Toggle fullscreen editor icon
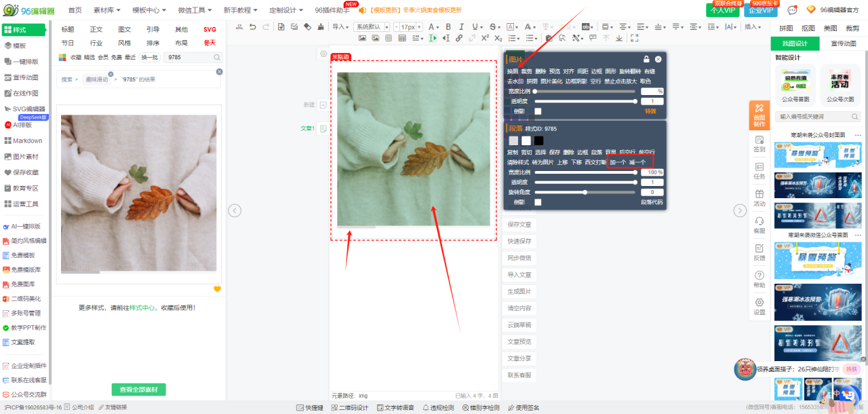 pos(634,38)
